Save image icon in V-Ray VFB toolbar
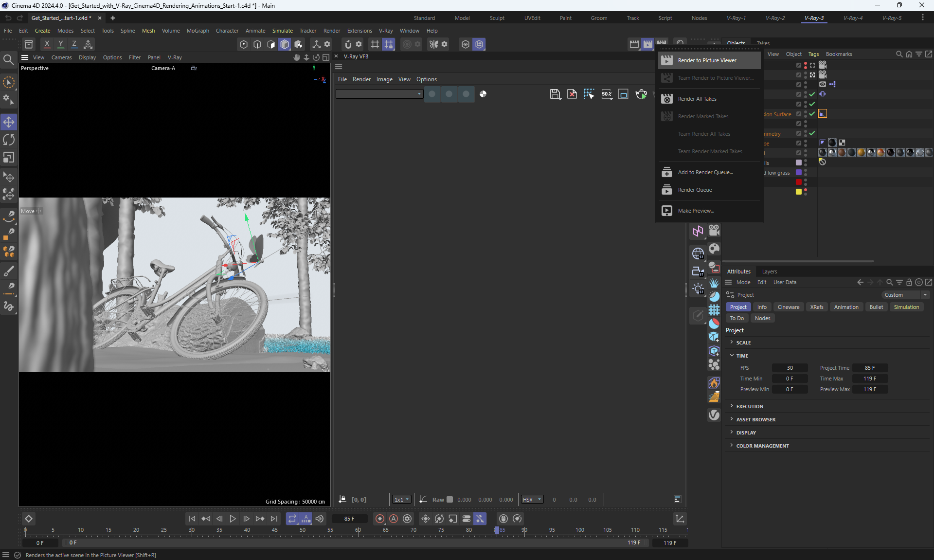This screenshot has width=934, height=560. (x=555, y=94)
